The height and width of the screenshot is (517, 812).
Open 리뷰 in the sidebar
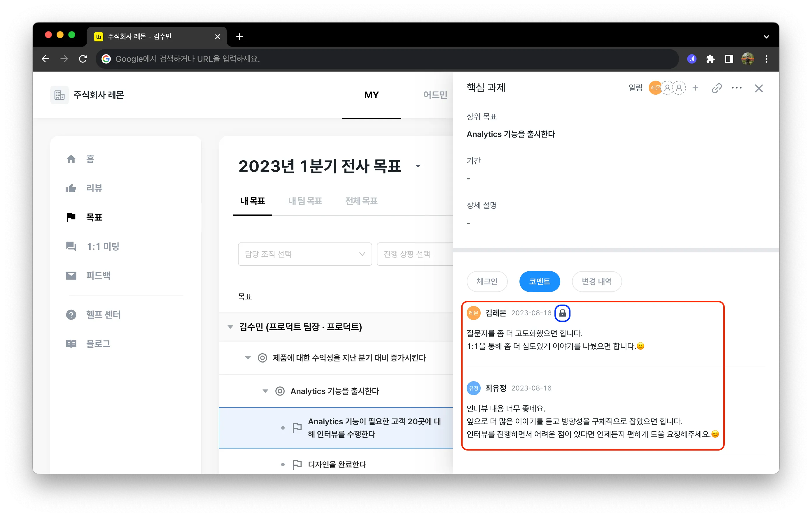84,188
